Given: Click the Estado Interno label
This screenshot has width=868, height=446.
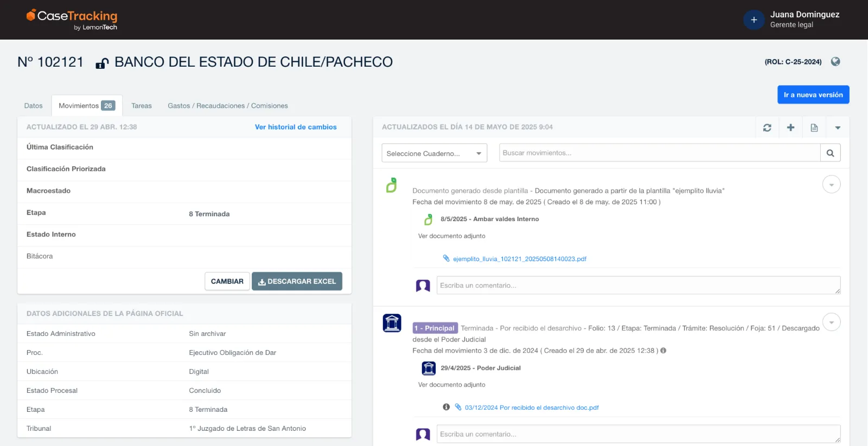Looking at the screenshot, I should [51, 235].
